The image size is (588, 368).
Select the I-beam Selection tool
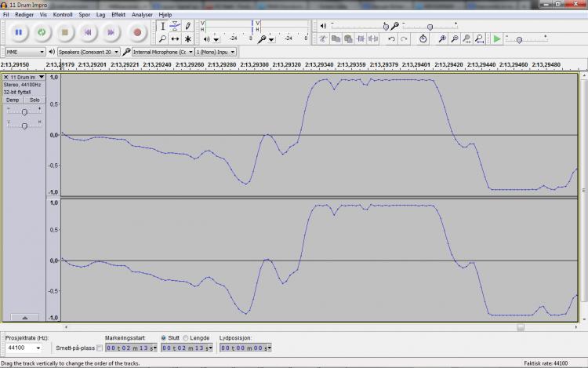(x=163, y=26)
